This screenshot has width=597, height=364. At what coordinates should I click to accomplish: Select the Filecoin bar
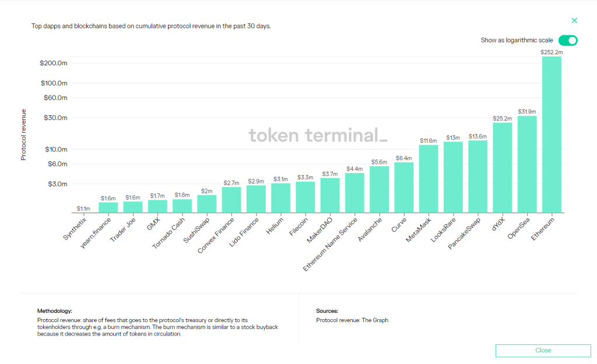[305, 197]
